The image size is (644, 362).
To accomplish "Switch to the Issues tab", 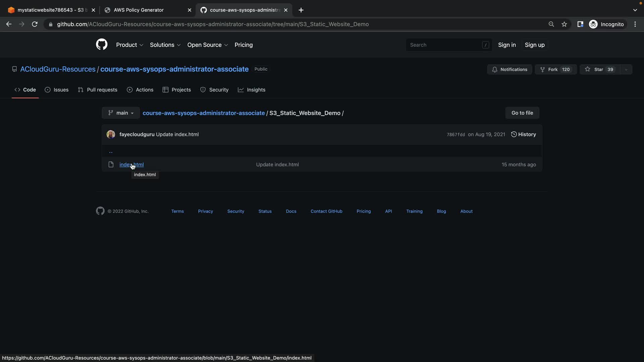I will click(x=57, y=90).
